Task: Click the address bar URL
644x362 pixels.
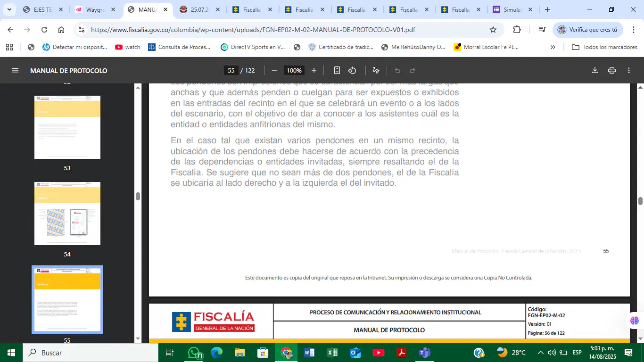Action: tap(253, 30)
